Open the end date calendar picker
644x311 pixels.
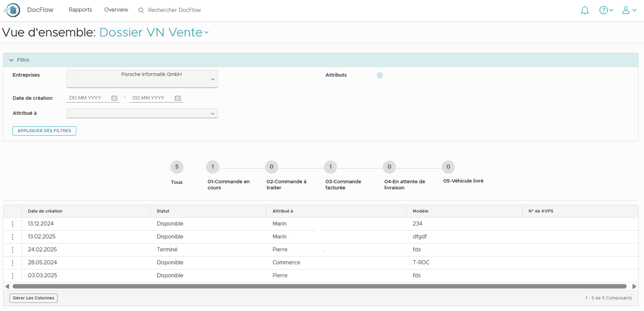coord(178,98)
